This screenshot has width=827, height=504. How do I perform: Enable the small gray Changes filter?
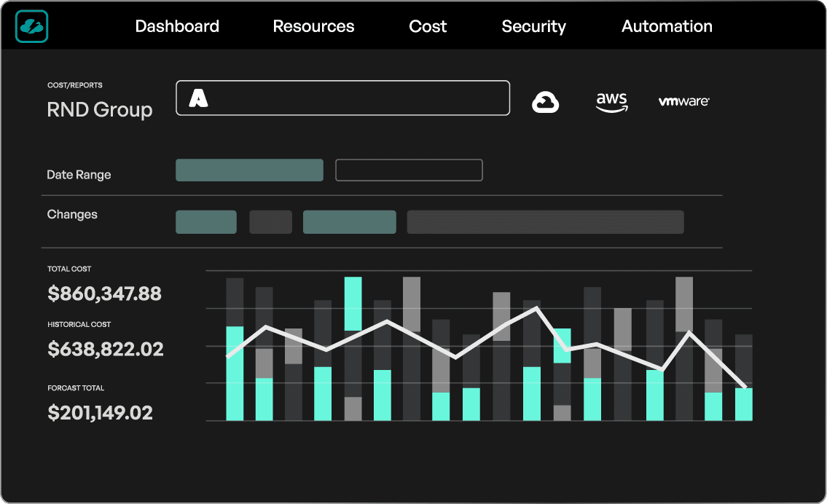[x=270, y=222]
